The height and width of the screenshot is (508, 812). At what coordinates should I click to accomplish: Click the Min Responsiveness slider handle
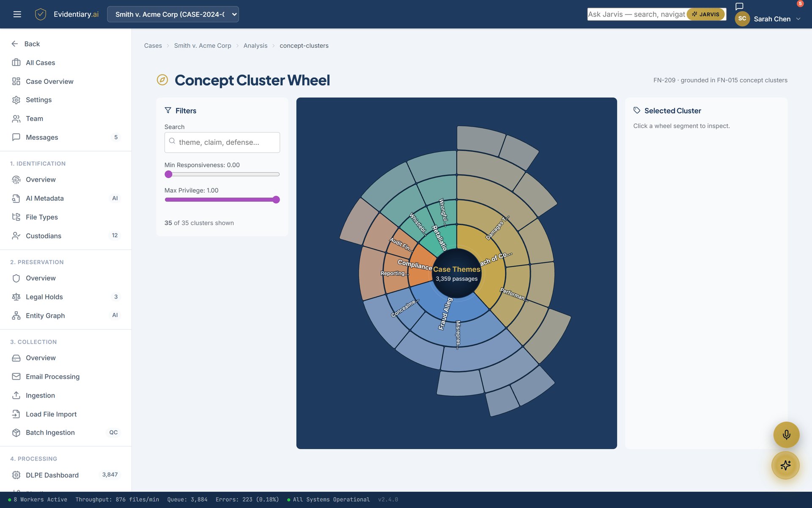tap(168, 174)
